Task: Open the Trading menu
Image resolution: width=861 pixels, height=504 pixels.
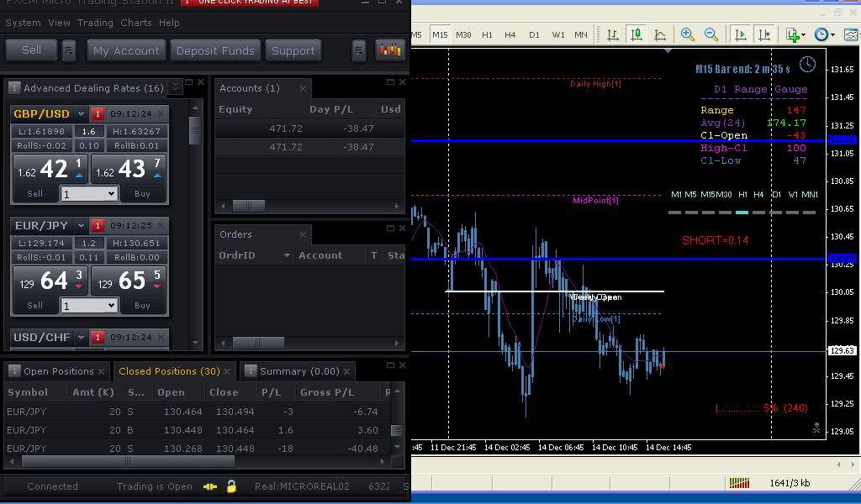Action: [95, 23]
